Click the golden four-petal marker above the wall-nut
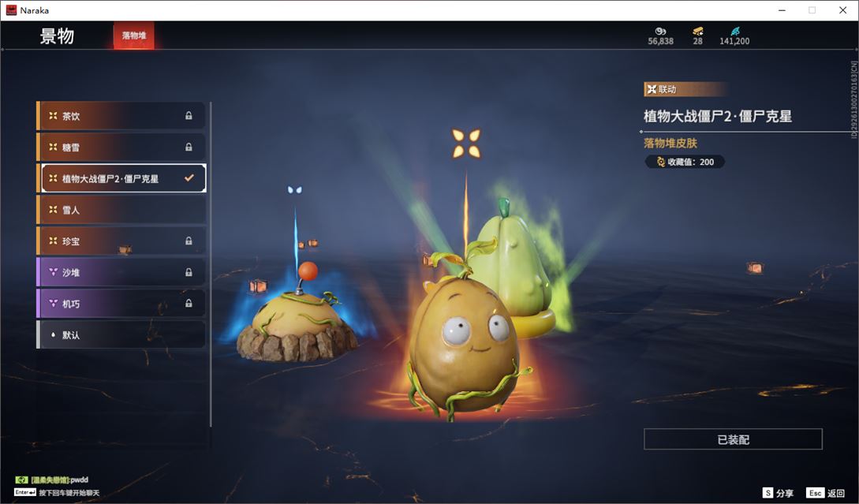This screenshot has height=504, width=859. pyautogui.click(x=466, y=144)
